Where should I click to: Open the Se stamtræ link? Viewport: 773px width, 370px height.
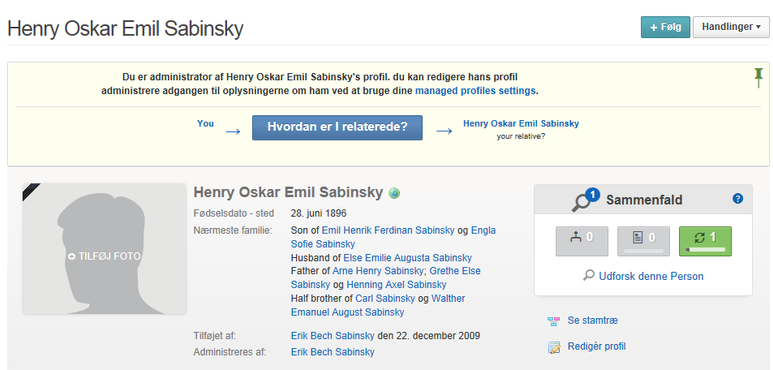tap(593, 320)
